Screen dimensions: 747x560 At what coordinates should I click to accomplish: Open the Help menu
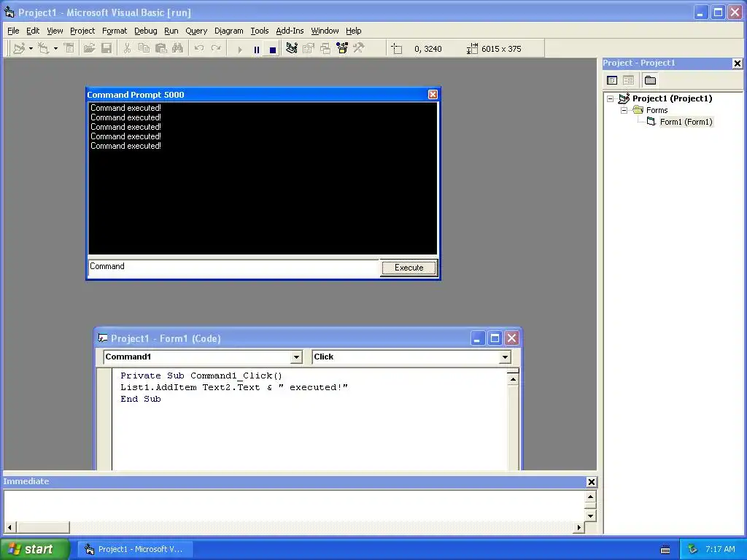tap(354, 31)
